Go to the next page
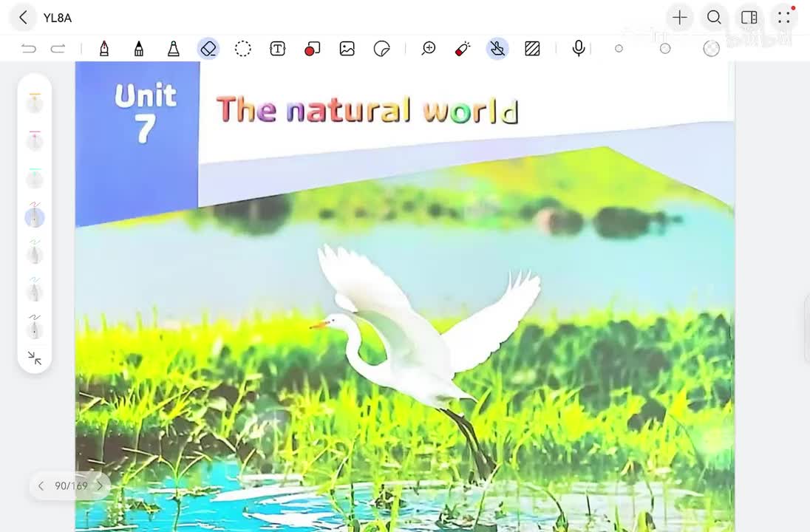The width and height of the screenshot is (810, 532). click(100, 485)
